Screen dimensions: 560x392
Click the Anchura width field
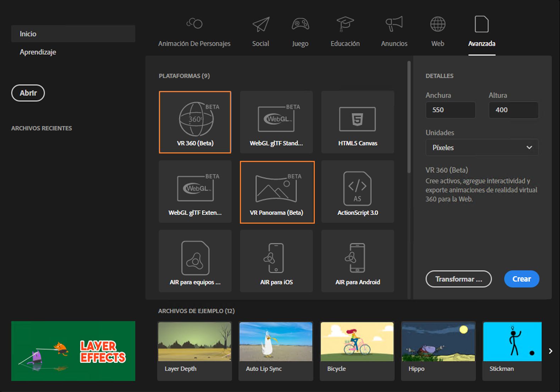point(450,110)
